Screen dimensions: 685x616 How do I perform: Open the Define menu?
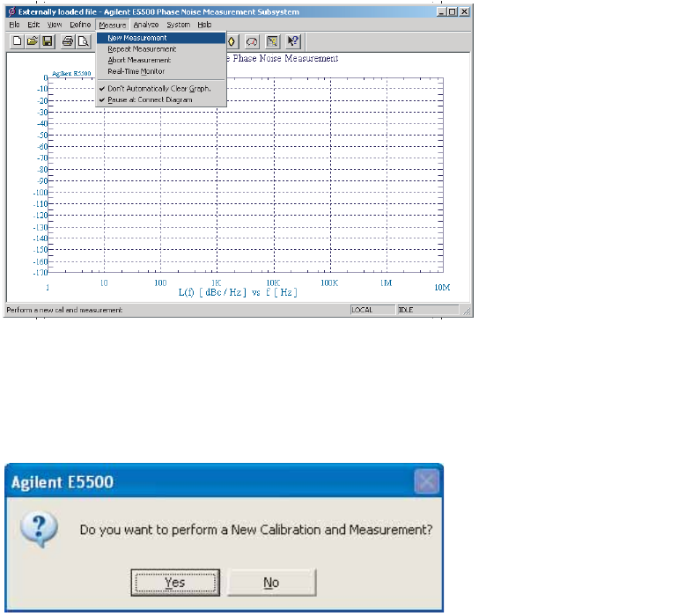click(80, 25)
